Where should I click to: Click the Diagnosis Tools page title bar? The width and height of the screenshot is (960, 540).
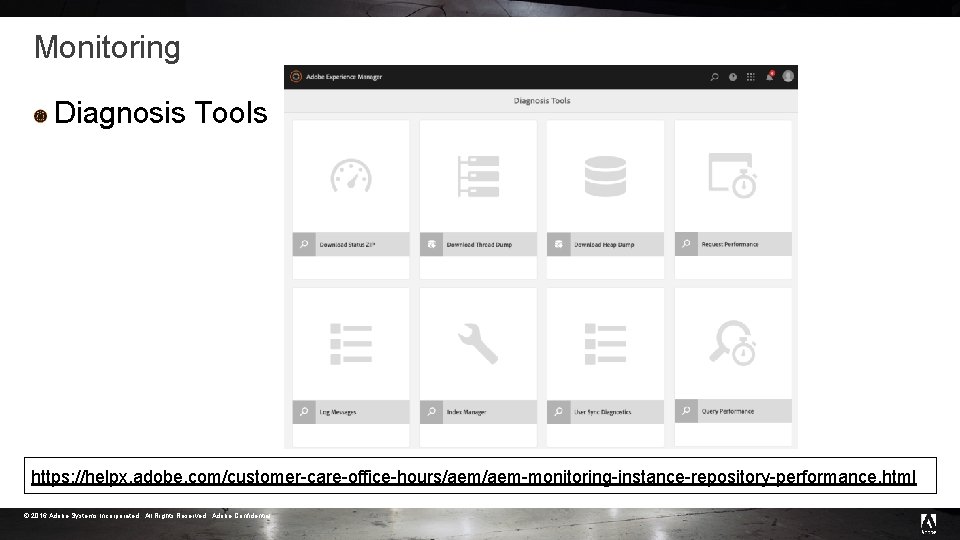541,100
